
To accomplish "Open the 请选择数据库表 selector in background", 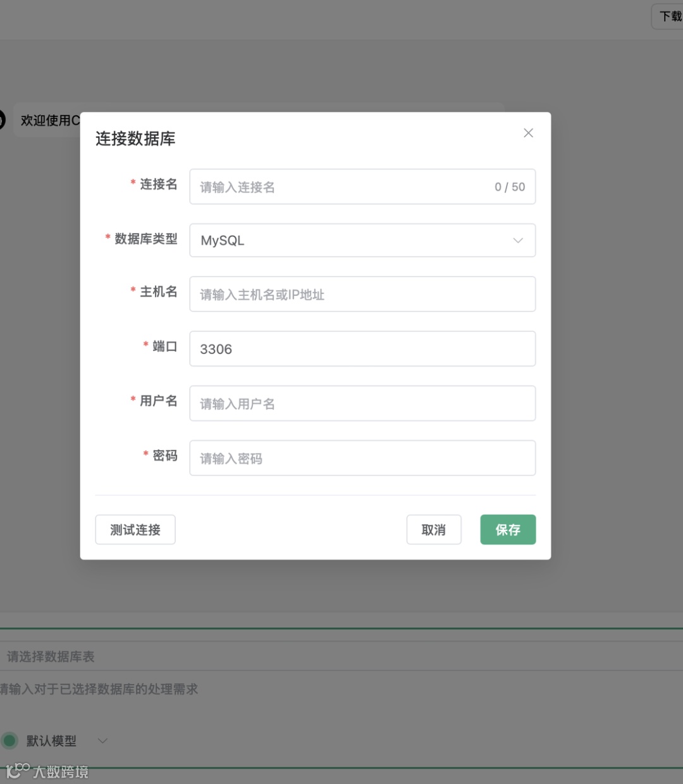I will tap(341, 656).
